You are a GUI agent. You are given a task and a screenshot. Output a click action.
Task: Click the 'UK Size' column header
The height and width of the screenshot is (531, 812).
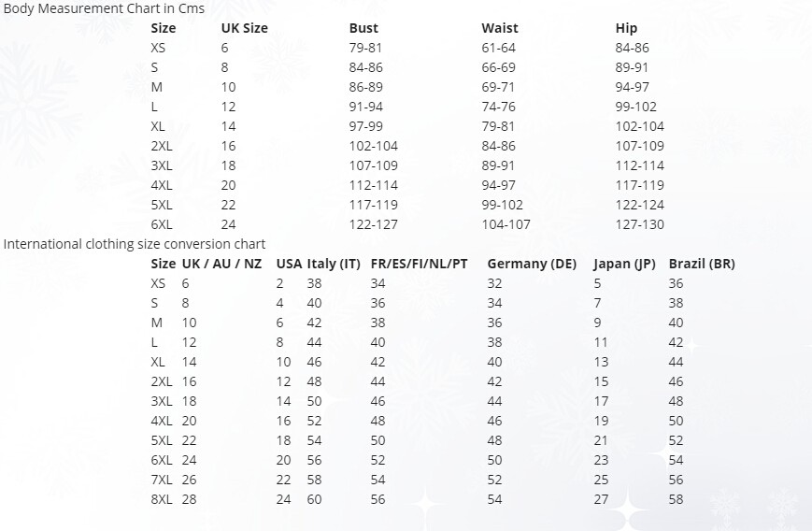pyautogui.click(x=244, y=28)
